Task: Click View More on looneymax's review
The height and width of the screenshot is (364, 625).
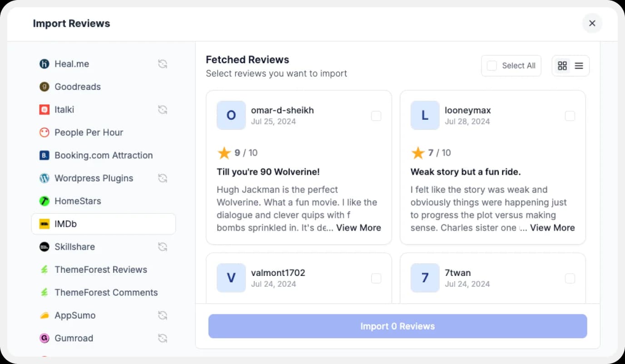Action: click(x=552, y=228)
